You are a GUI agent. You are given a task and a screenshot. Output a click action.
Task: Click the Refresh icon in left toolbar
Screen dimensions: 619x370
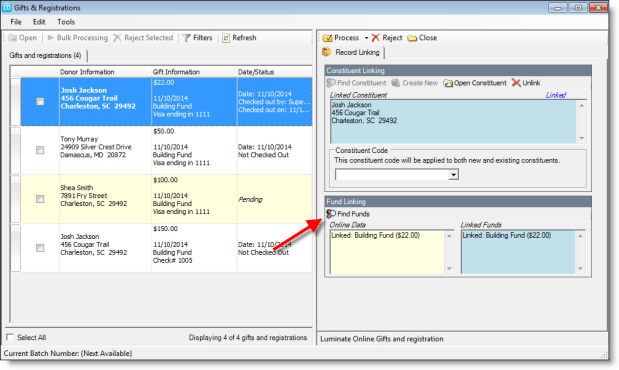pyautogui.click(x=225, y=38)
